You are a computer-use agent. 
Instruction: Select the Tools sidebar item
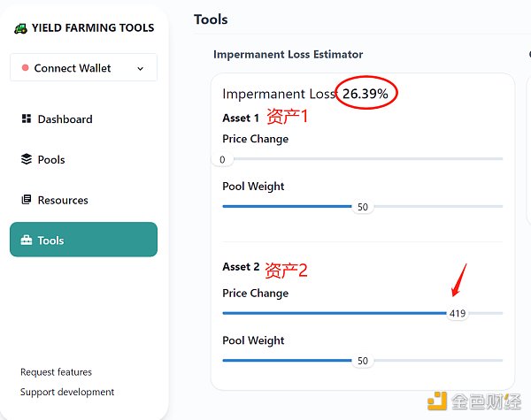pyautogui.click(x=83, y=240)
